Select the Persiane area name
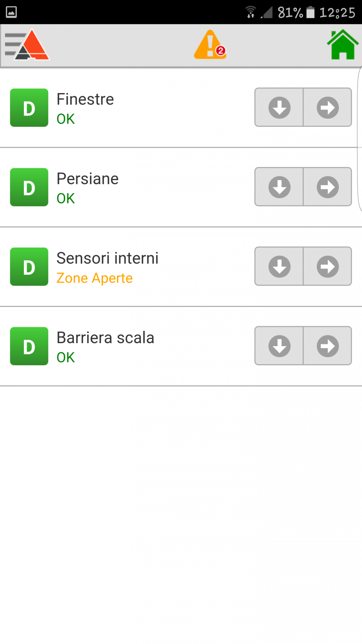This screenshot has height=644, width=362. coord(88,179)
